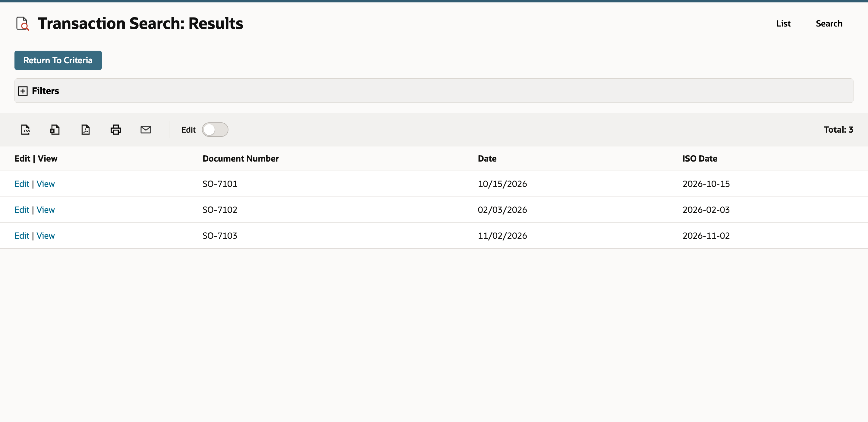View transaction SO-7102
The height and width of the screenshot is (422, 868).
46,210
